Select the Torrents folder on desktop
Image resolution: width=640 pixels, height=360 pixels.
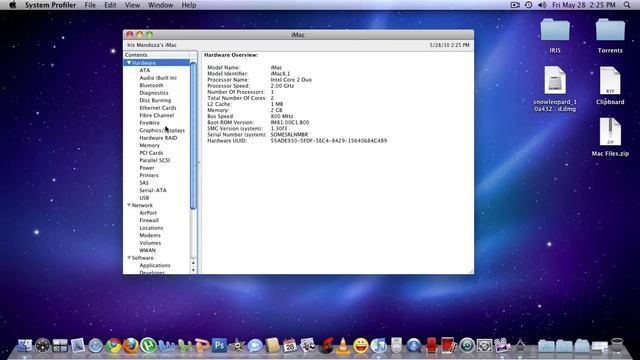(x=610, y=36)
